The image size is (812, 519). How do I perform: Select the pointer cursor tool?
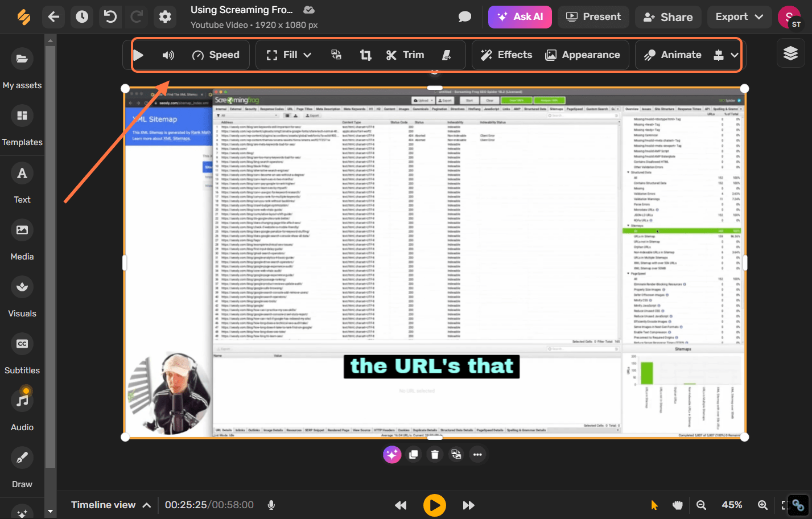(654, 505)
